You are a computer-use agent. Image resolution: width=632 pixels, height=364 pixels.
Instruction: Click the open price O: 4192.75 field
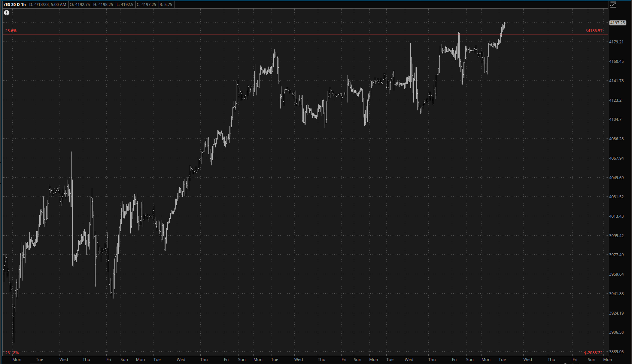click(x=80, y=4)
